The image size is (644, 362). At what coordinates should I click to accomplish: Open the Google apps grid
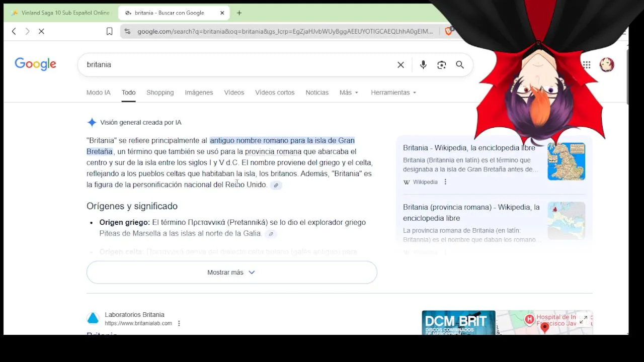click(586, 64)
